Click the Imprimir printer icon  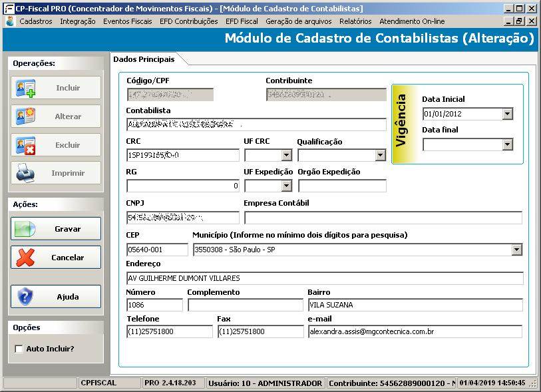pos(25,173)
